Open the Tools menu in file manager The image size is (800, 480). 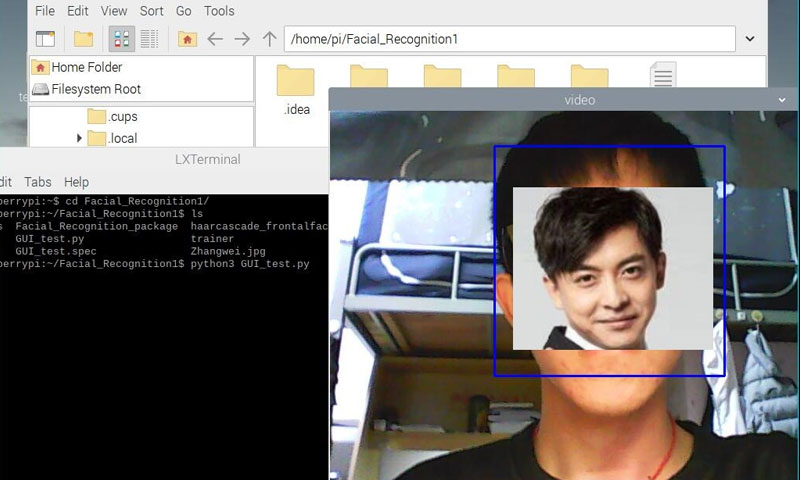(219, 11)
